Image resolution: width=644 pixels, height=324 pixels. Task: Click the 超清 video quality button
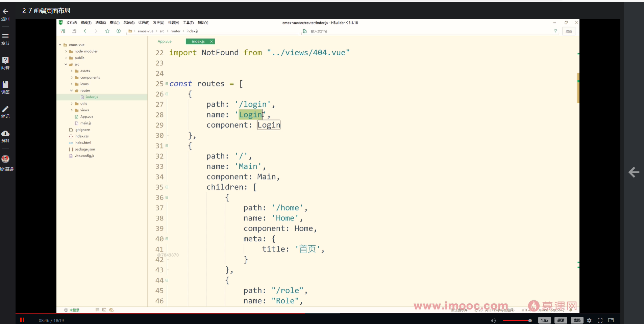561,320
